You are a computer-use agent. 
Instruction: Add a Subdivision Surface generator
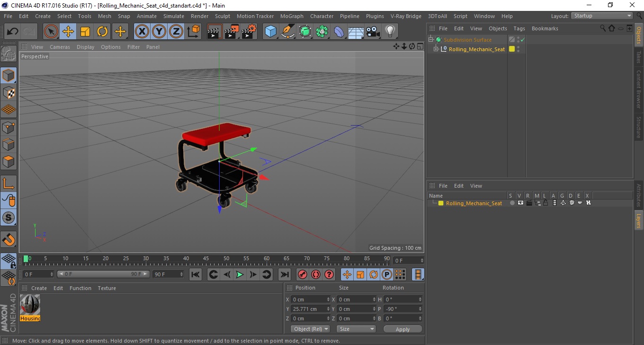(305, 32)
